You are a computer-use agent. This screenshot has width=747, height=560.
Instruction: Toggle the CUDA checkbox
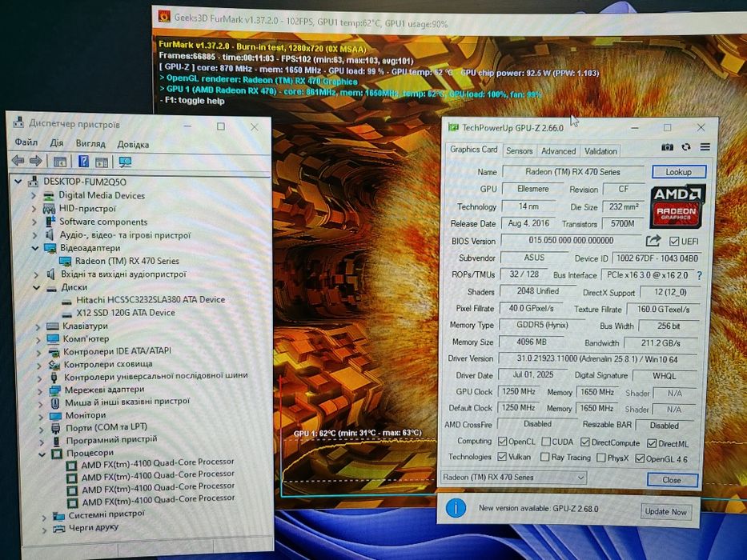pos(546,442)
